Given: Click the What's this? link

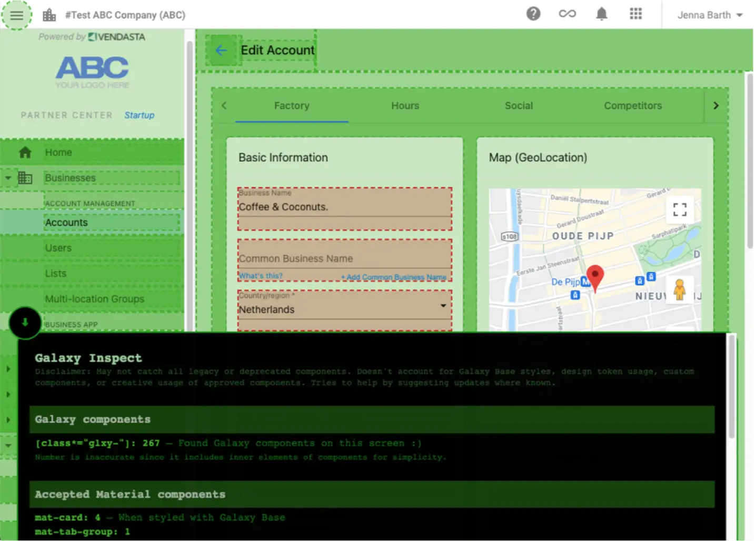Looking at the screenshot, I should coord(261,275).
